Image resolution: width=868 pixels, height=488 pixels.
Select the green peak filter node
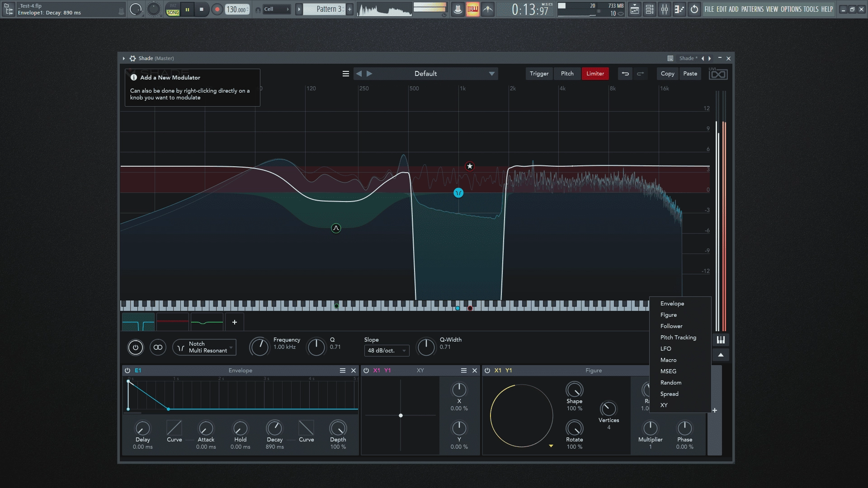point(336,228)
